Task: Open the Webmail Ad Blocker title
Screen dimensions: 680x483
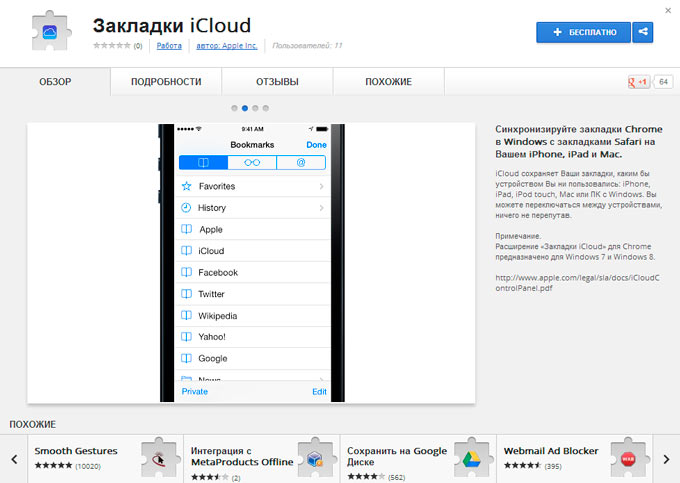Action: 551,451
